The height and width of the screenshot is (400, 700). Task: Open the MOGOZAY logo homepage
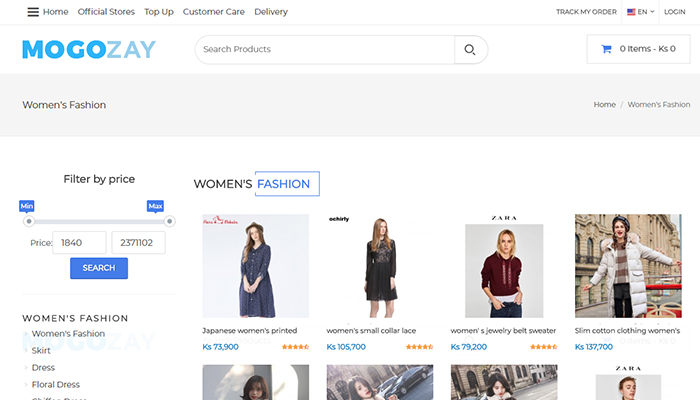89,49
